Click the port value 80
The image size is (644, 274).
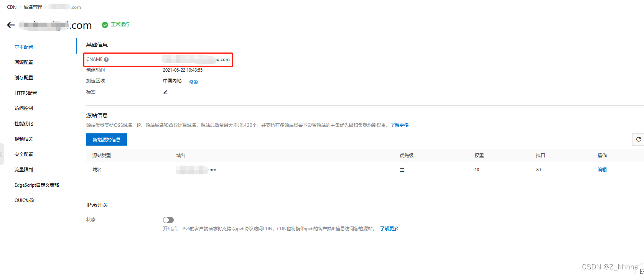coord(539,169)
